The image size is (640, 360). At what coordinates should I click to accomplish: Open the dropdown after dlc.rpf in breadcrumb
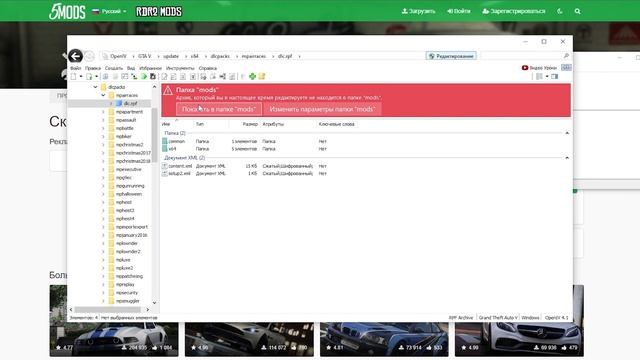pos(299,56)
